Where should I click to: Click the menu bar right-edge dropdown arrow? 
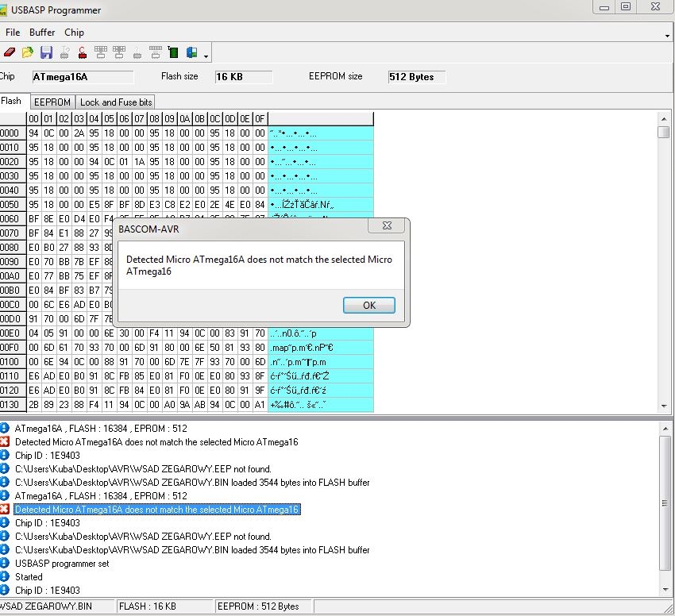coord(667,37)
